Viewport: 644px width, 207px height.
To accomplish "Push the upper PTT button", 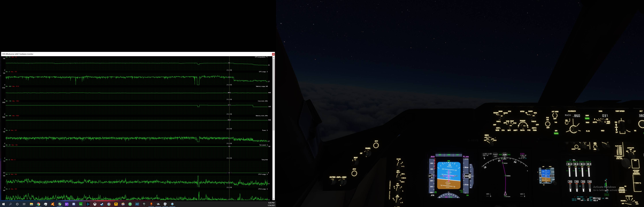I will point(376,145).
